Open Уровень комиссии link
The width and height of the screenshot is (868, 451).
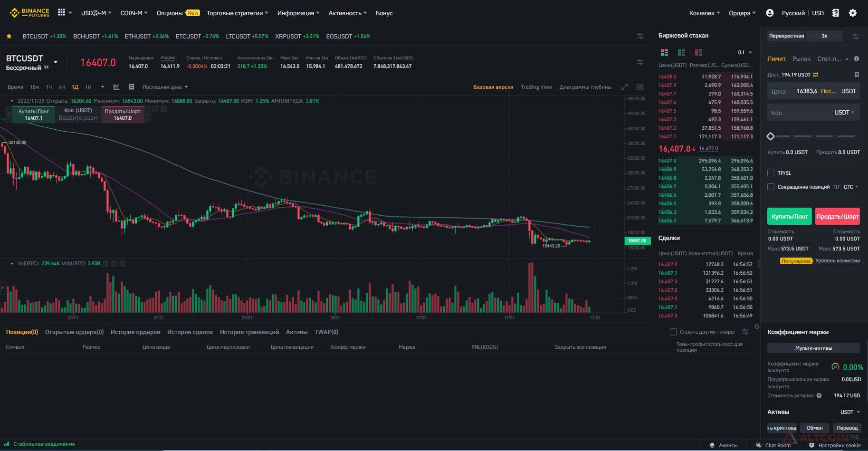point(837,260)
